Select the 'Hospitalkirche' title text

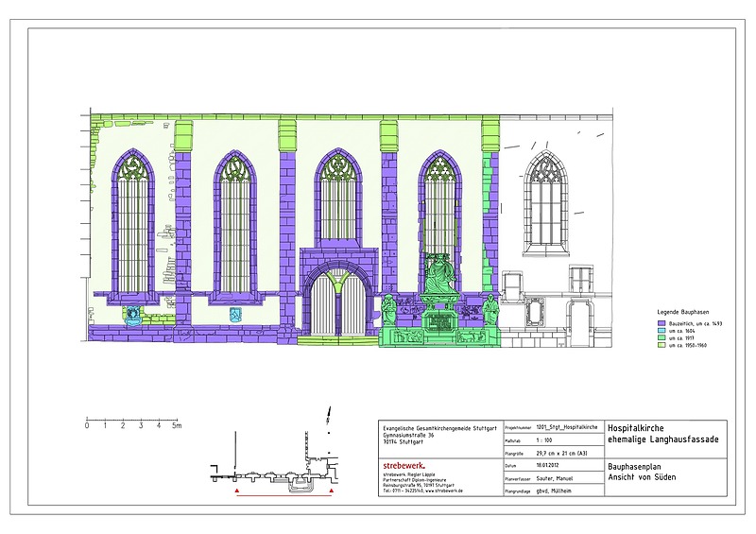(x=643, y=427)
